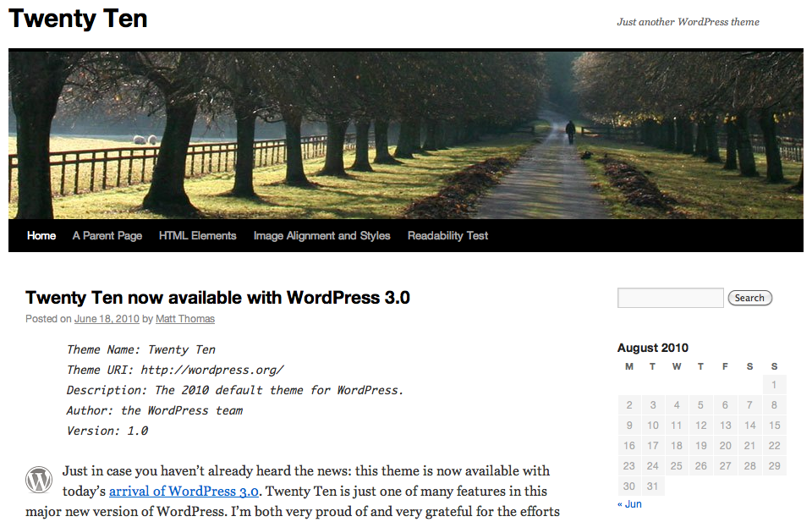Image resolution: width=812 pixels, height=522 pixels.
Task: Go to the previous month « Jun
Action: (629, 504)
